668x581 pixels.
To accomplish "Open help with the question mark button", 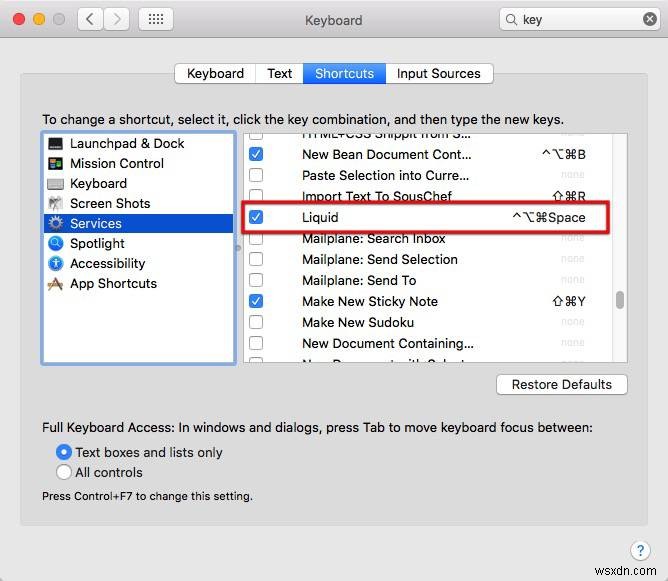I will (640, 550).
